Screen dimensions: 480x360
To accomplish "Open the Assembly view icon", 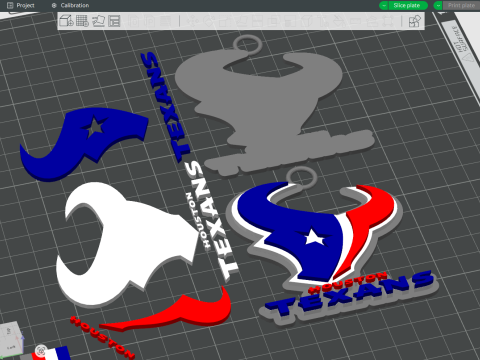I will [x=414, y=21].
